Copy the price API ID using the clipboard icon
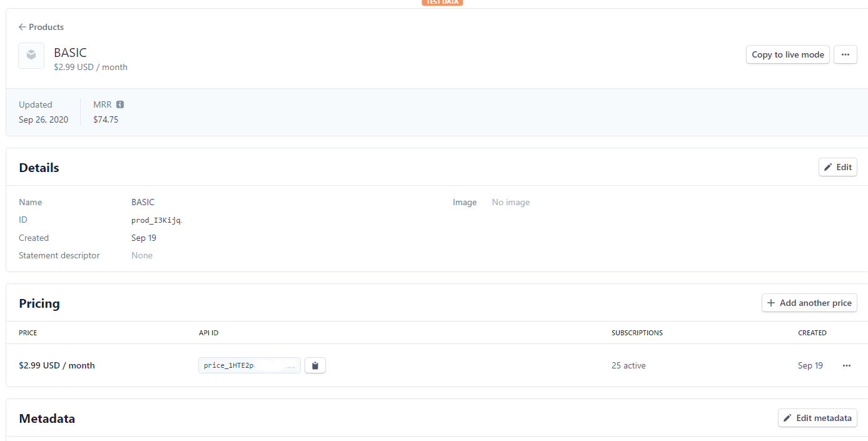The image size is (868, 441). coord(315,365)
